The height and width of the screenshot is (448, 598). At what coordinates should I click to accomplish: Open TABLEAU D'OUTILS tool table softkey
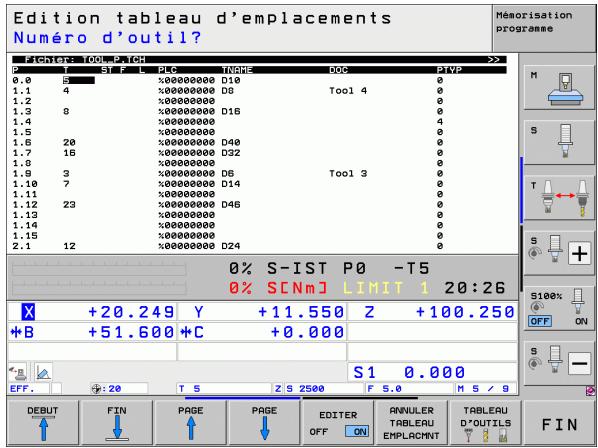click(485, 422)
